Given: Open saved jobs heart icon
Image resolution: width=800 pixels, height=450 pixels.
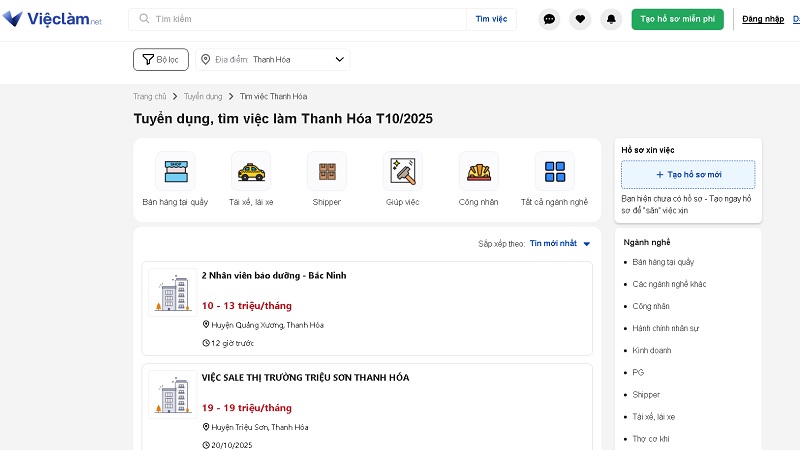Looking at the screenshot, I should point(580,19).
